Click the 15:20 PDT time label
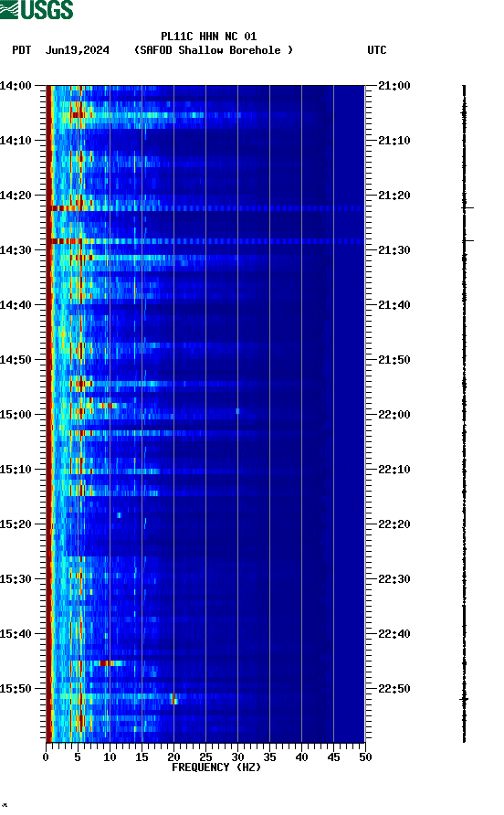 (x=16, y=524)
